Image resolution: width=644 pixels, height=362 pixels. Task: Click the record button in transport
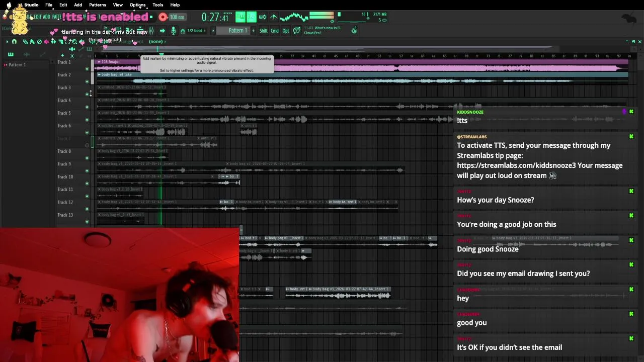(x=163, y=17)
